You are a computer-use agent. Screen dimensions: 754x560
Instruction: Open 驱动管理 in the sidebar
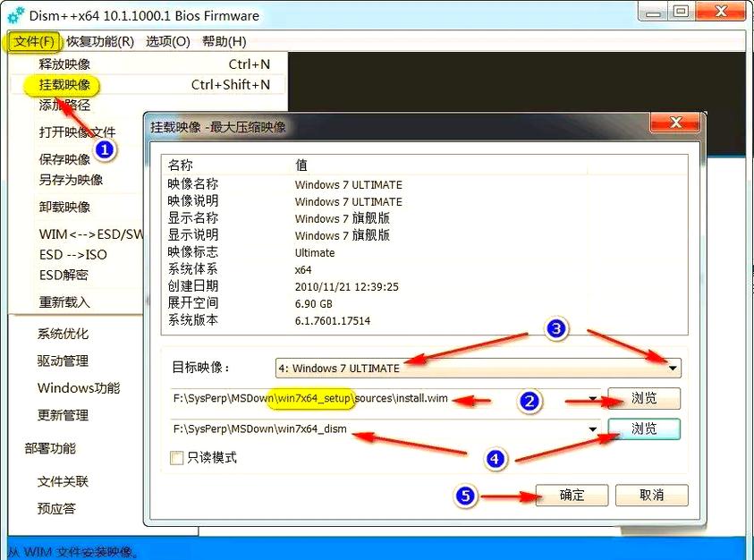pos(63,361)
